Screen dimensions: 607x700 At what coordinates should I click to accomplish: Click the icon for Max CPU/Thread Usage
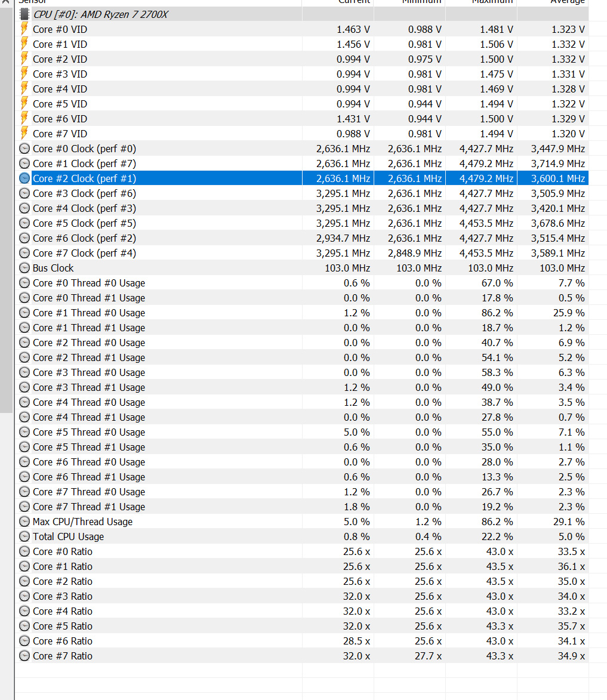click(x=24, y=522)
